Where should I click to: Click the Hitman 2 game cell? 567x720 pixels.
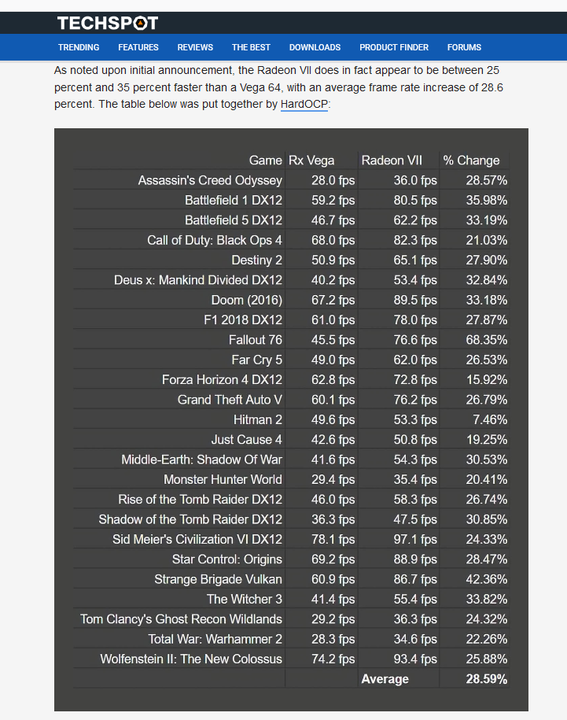coord(258,420)
